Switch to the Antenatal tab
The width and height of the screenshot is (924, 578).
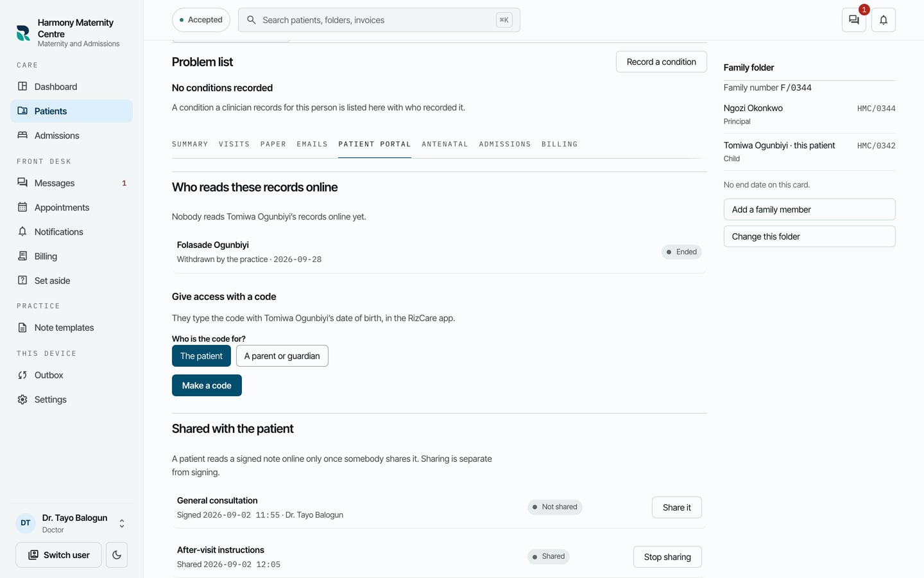pyautogui.click(x=445, y=144)
